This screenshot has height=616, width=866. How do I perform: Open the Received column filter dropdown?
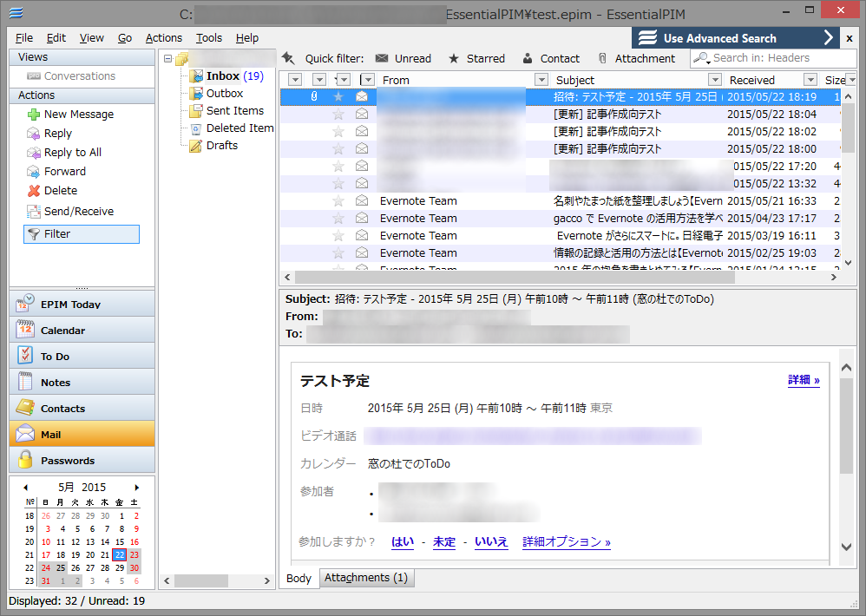point(809,79)
